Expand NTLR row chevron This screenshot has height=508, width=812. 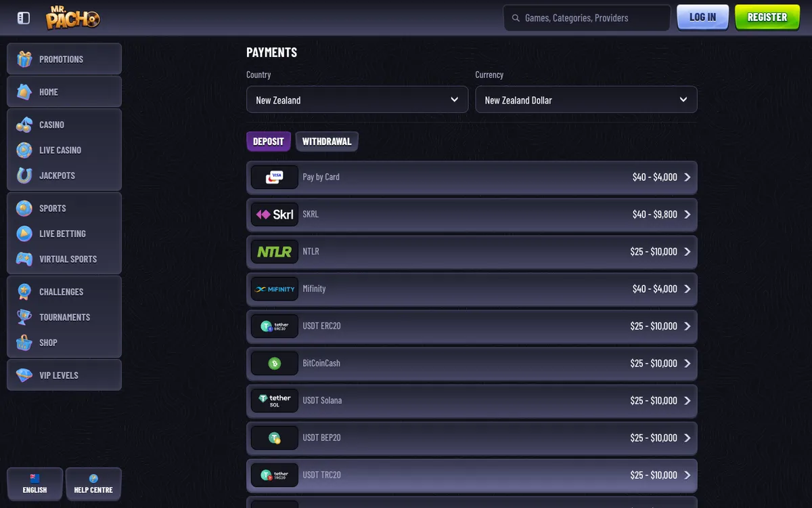tap(687, 251)
